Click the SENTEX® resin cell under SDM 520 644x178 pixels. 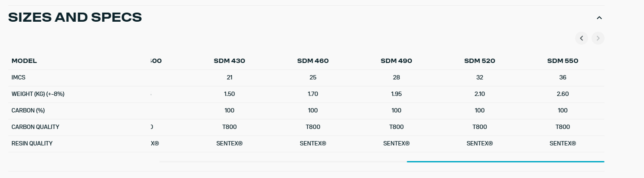479,143
